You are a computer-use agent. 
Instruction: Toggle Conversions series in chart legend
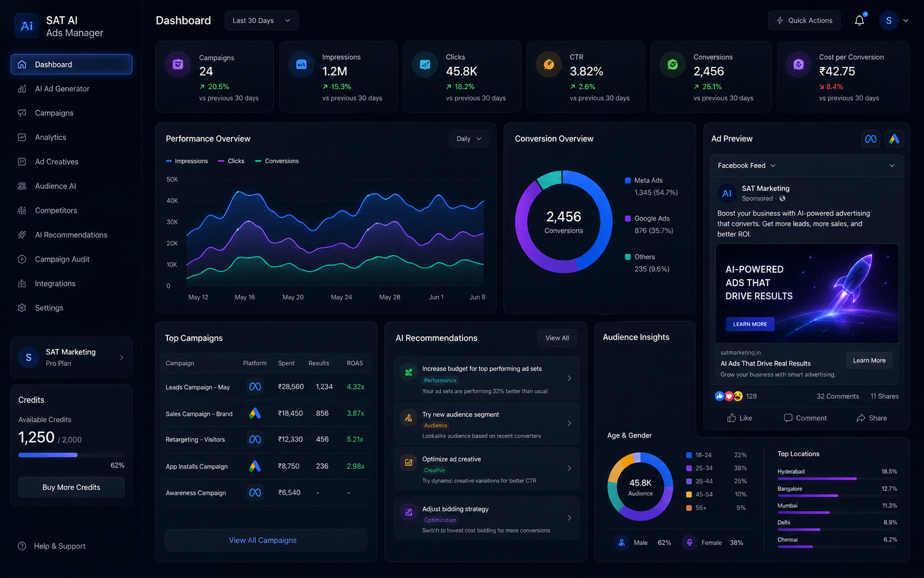pos(277,161)
